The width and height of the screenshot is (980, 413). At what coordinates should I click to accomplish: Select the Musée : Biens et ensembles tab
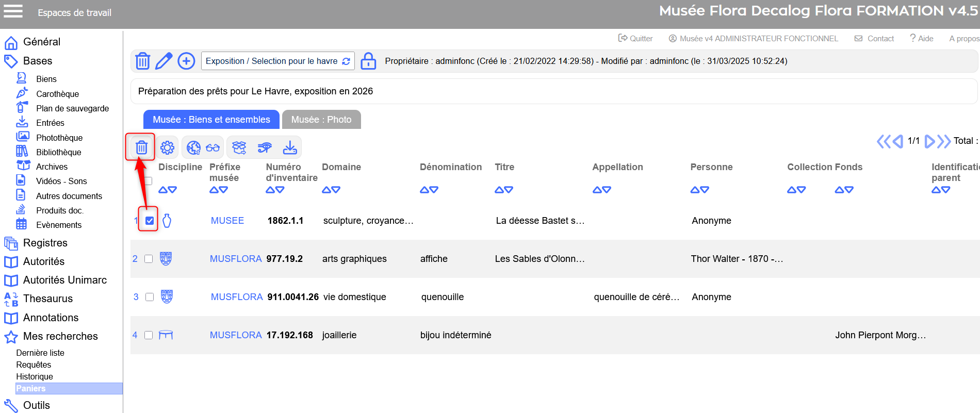point(211,120)
